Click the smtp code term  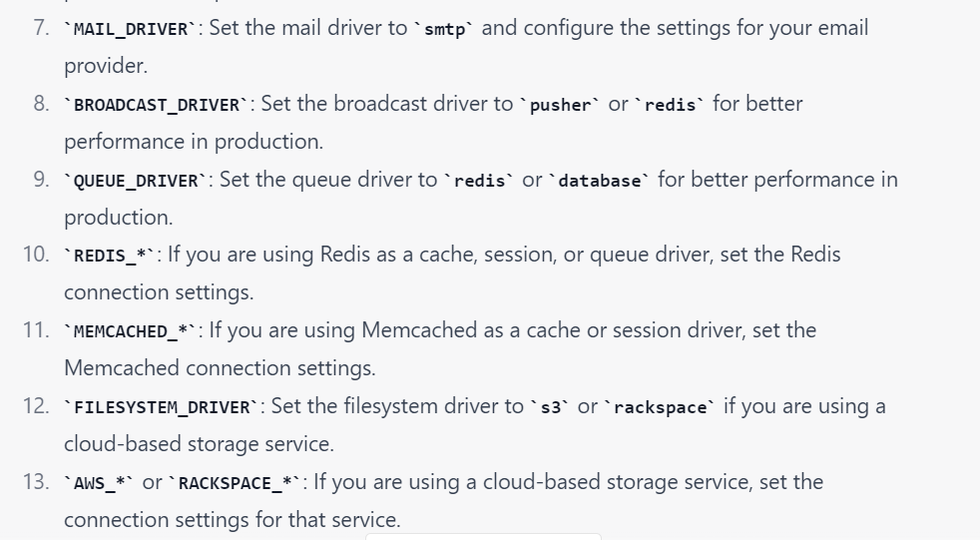446,29
